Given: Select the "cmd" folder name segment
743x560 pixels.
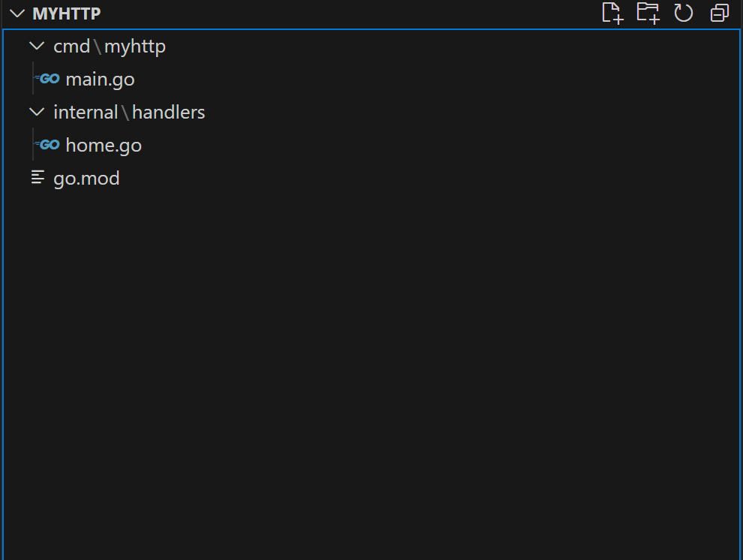Looking at the screenshot, I should click(71, 47).
